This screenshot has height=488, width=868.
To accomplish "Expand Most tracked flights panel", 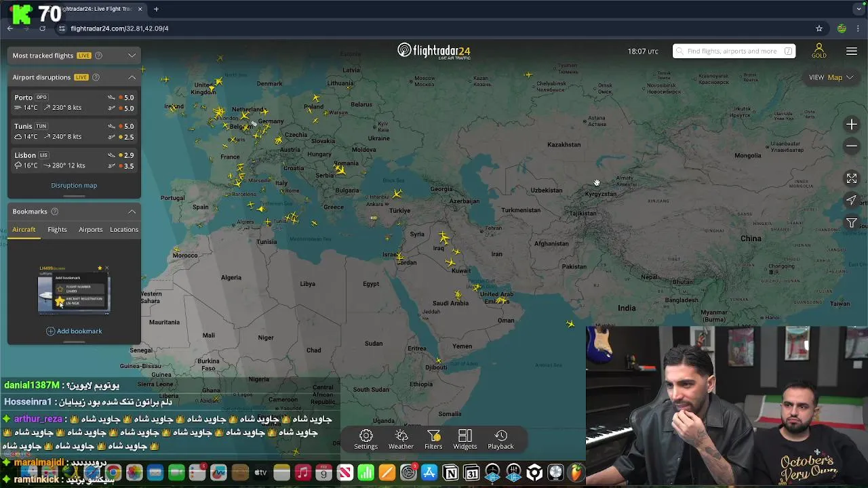I will (x=132, y=56).
